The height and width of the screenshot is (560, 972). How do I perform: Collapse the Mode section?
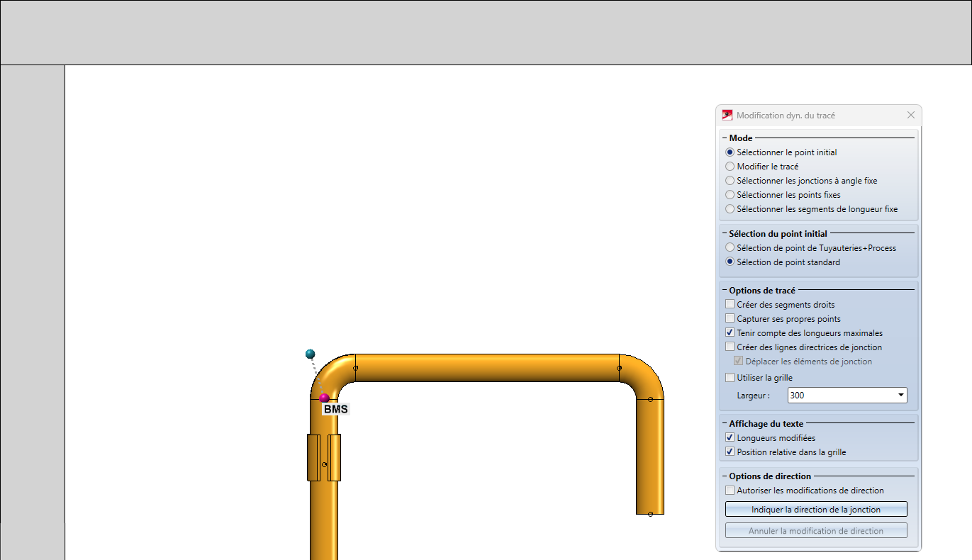725,138
